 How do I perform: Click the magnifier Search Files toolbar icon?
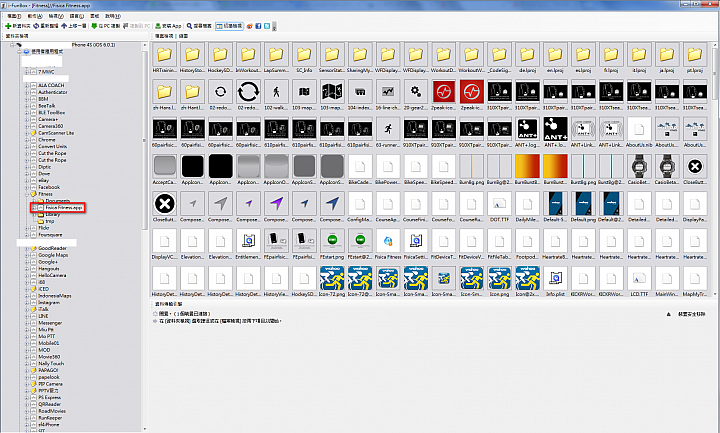189,26
